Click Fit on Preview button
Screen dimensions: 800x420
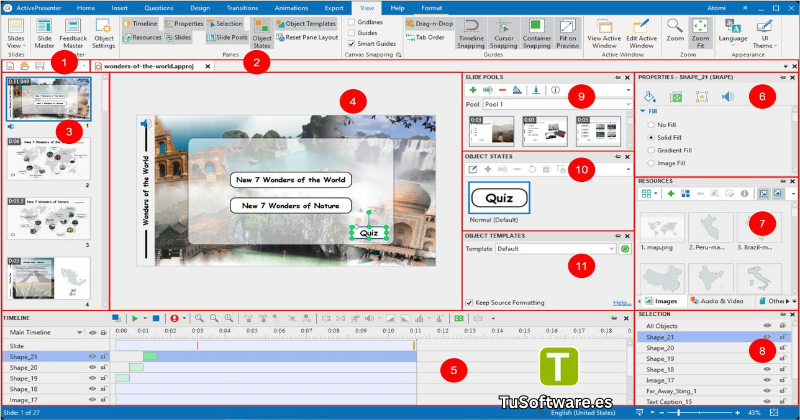567,34
